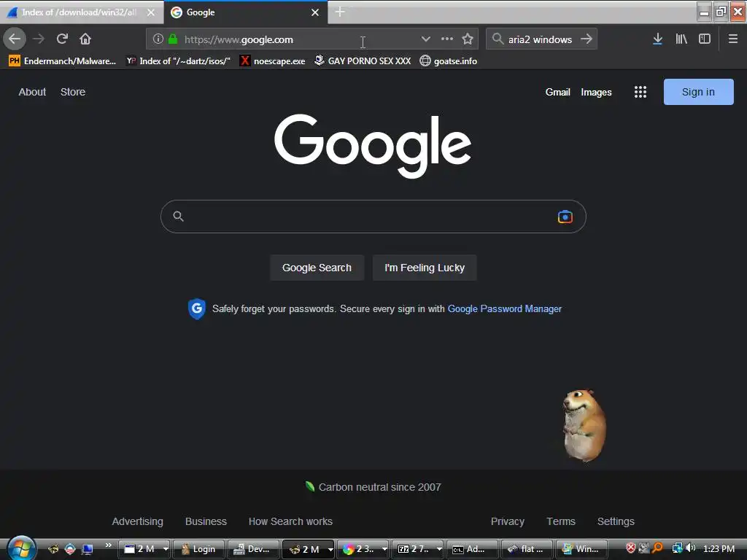Bookmark this page with the star
This screenshot has height=560, width=747.
(468, 39)
